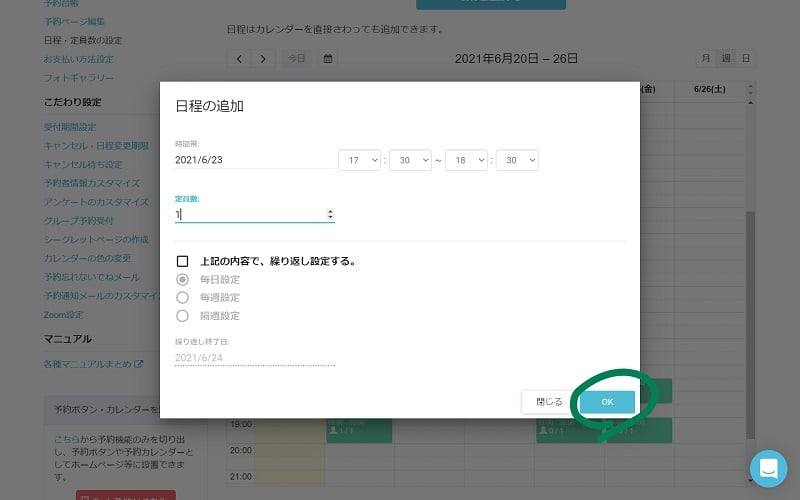Open カレンダーの色の変更 link
Screen dimensions: 800x500
coord(87,258)
